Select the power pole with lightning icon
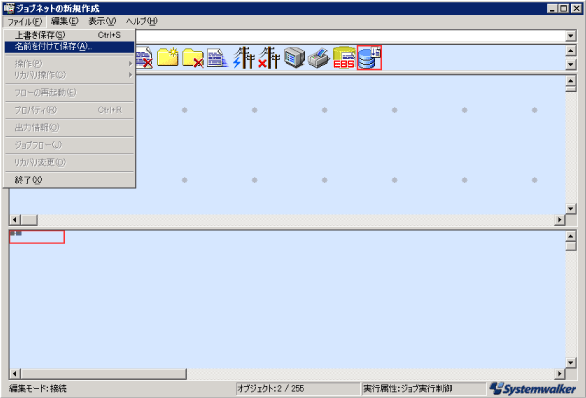 pos(244,58)
